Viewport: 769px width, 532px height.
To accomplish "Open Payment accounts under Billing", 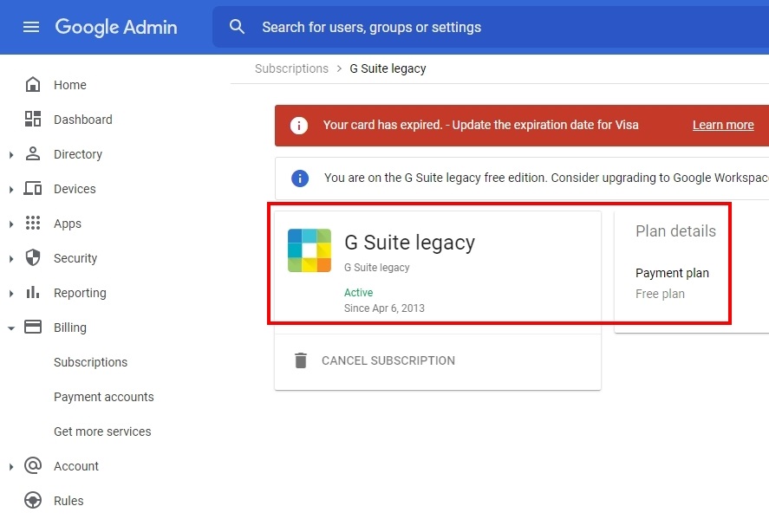I will (x=103, y=397).
